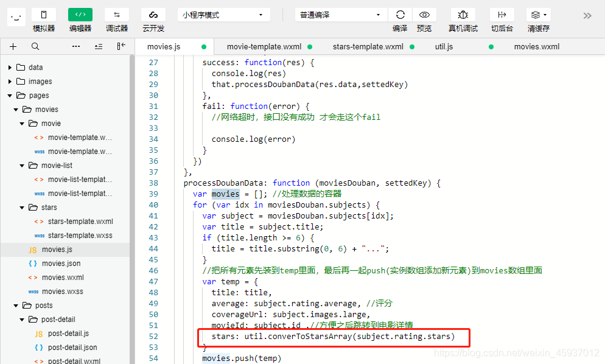Open cloud development (云开发)
The height and width of the screenshot is (364, 605).
click(x=153, y=15)
